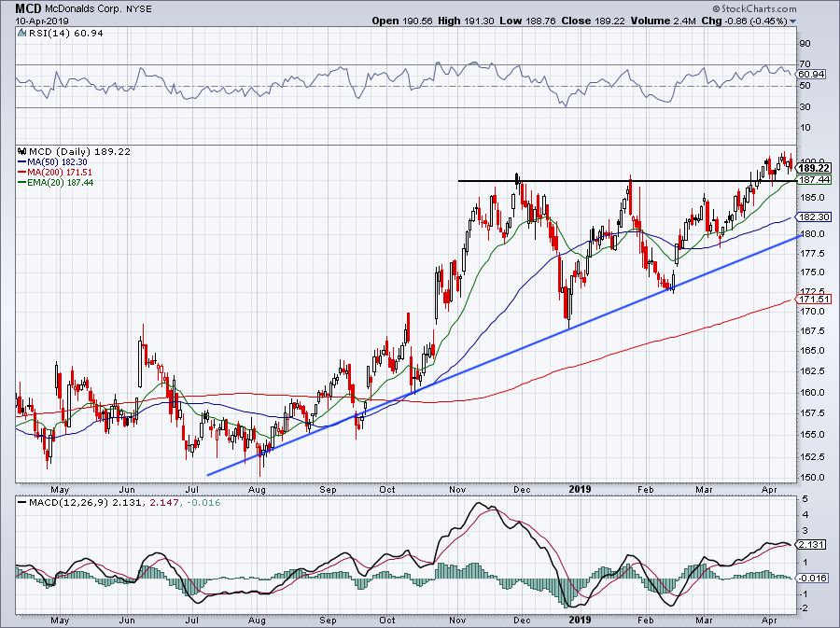Click the Close 189.22 value in header
Screen dimensions: 840x628
click(594, 21)
